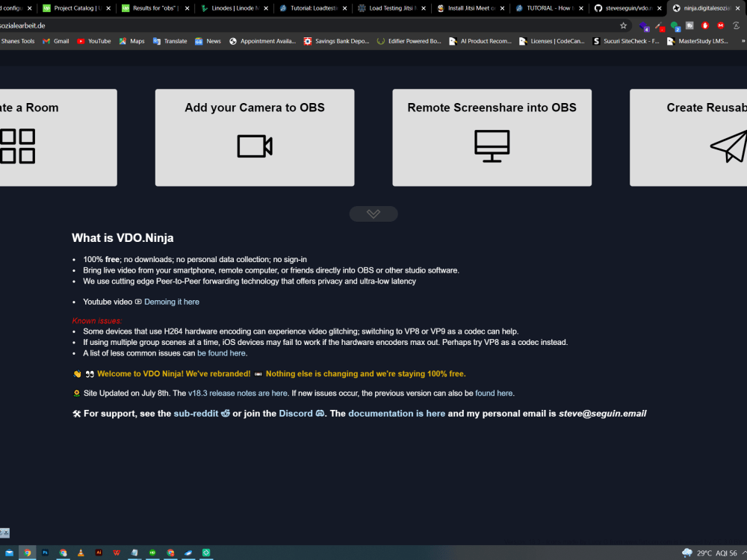Image resolution: width=747 pixels, height=560 pixels.
Task: Open Adobe Illustrator from the taskbar
Action: point(99,552)
